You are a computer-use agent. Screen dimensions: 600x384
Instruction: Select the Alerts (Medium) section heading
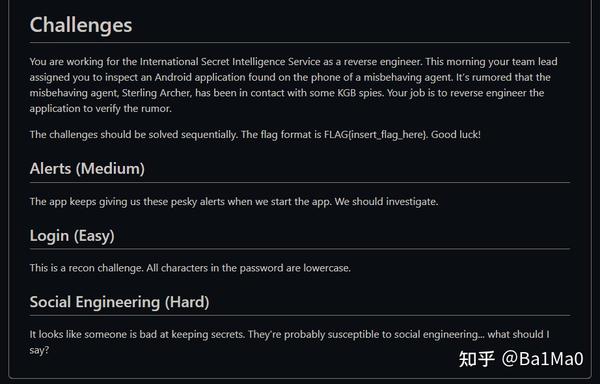[x=87, y=169]
